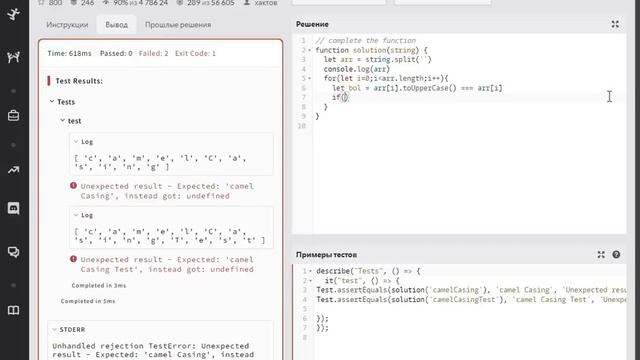This screenshot has width=640, height=360.
Task: Fold describe block in test examples line 1
Action: (x=310, y=271)
